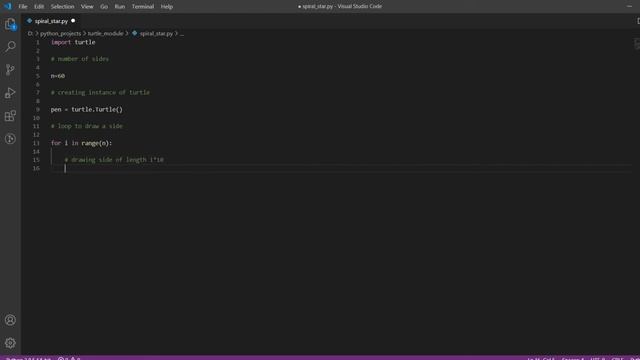Click the '# loop to draw a side' comment
This screenshot has width=640, height=360.
(x=87, y=126)
